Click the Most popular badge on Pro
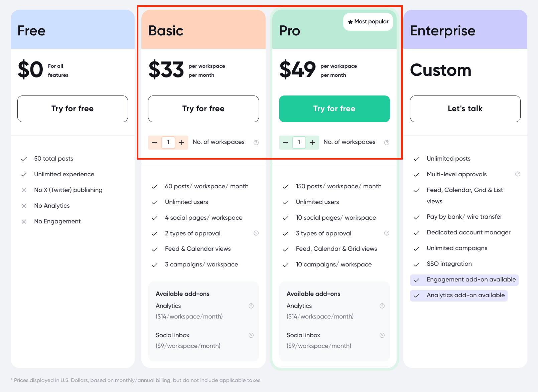Image resolution: width=538 pixels, height=392 pixels. click(368, 22)
